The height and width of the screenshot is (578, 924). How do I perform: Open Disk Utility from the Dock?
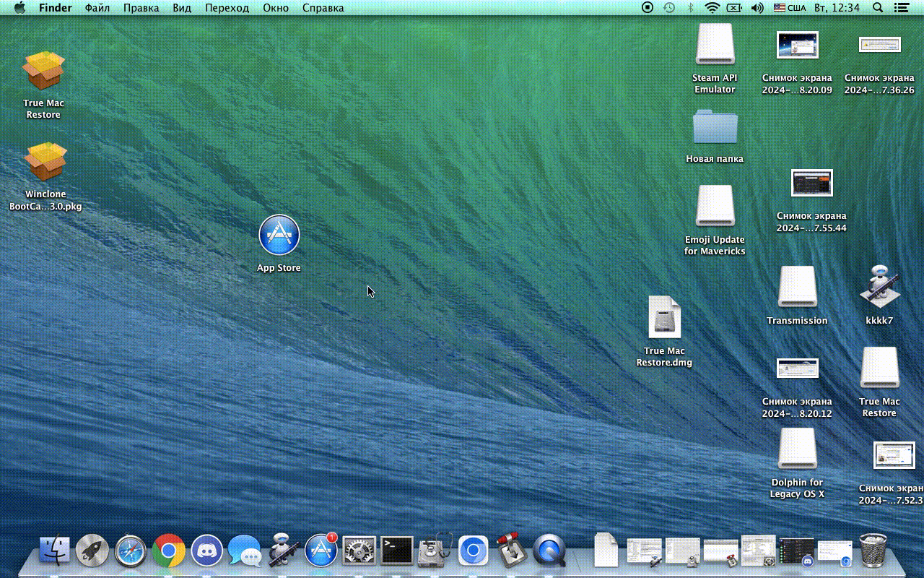coord(435,551)
